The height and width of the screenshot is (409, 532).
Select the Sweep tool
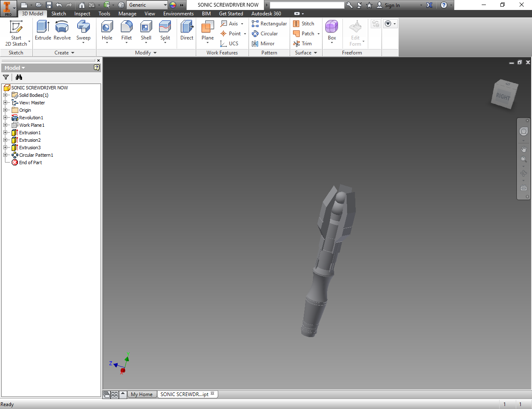click(84, 32)
